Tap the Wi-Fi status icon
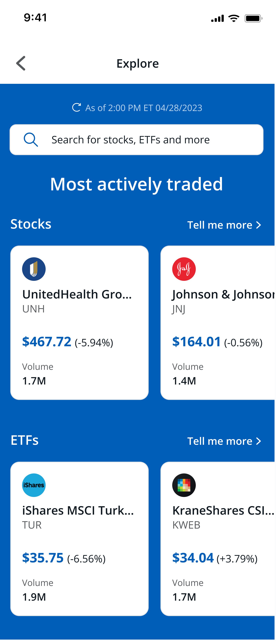 [234, 18]
